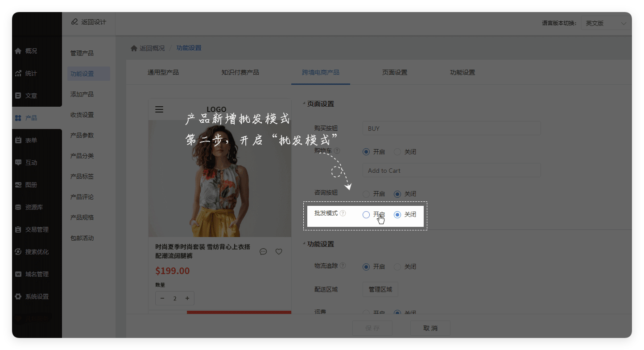Image resolution: width=644 pixels, height=350 pixels.
Task: Collapse the 页面设置 section
Action: [x=304, y=104]
